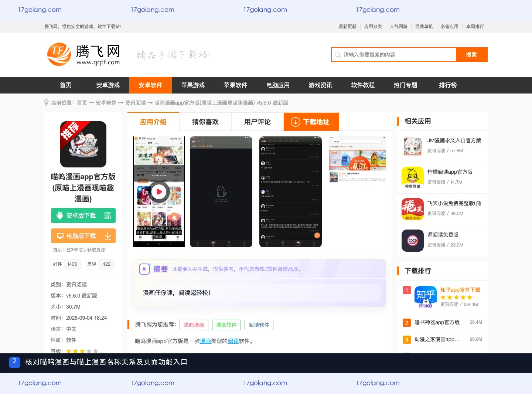
Task: Click the search magnifier icon
Action: click(x=338, y=55)
